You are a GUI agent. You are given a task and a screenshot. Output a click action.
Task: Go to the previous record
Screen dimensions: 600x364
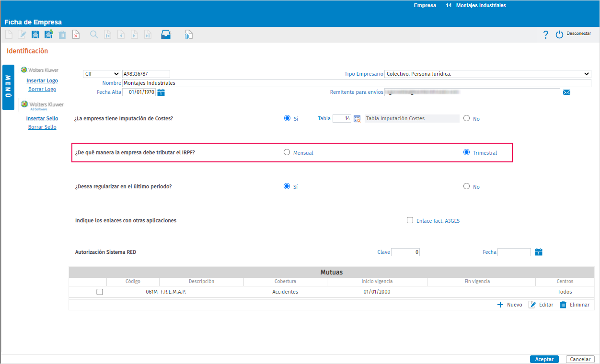pos(121,34)
